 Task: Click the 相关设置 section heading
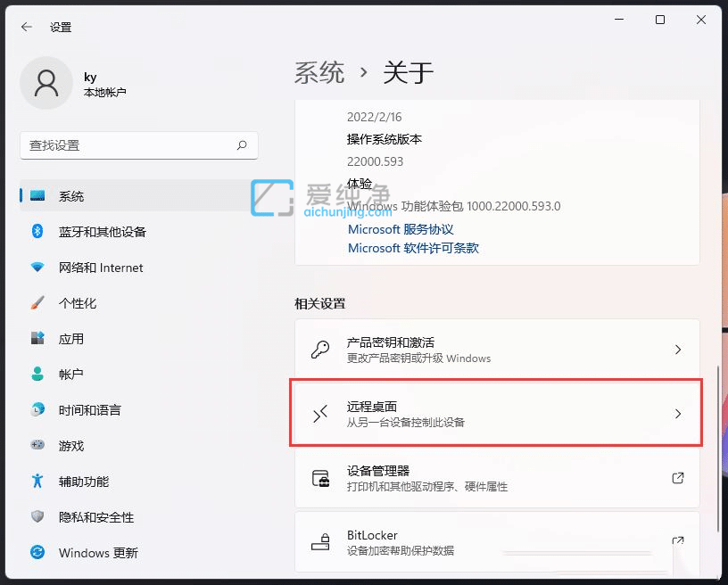(320, 304)
